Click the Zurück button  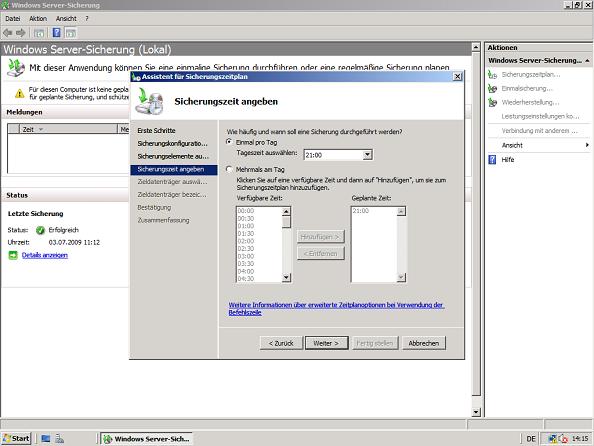281,343
